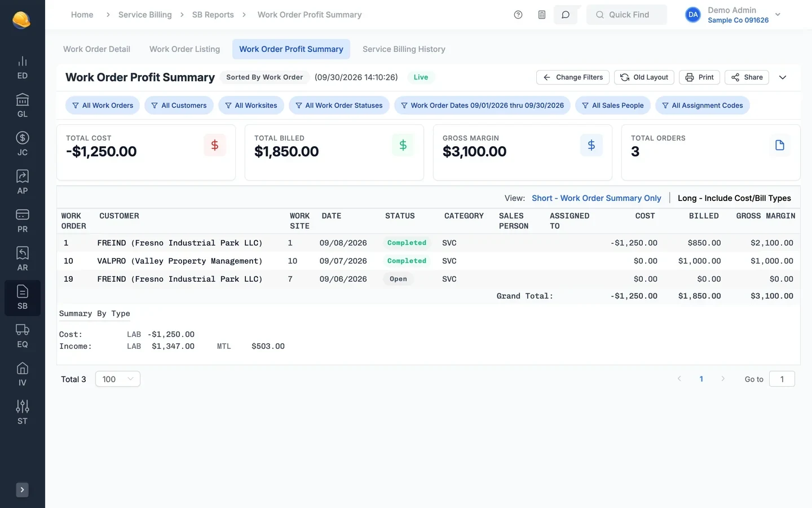
Task: Open the All Work Order Statuses filter
Action: pos(339,106)
